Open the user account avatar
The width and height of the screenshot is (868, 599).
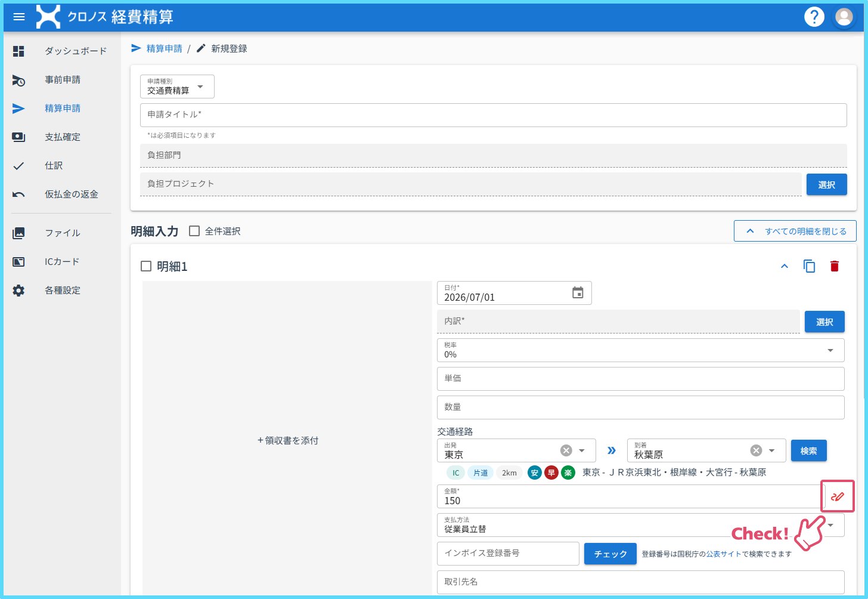844,17
